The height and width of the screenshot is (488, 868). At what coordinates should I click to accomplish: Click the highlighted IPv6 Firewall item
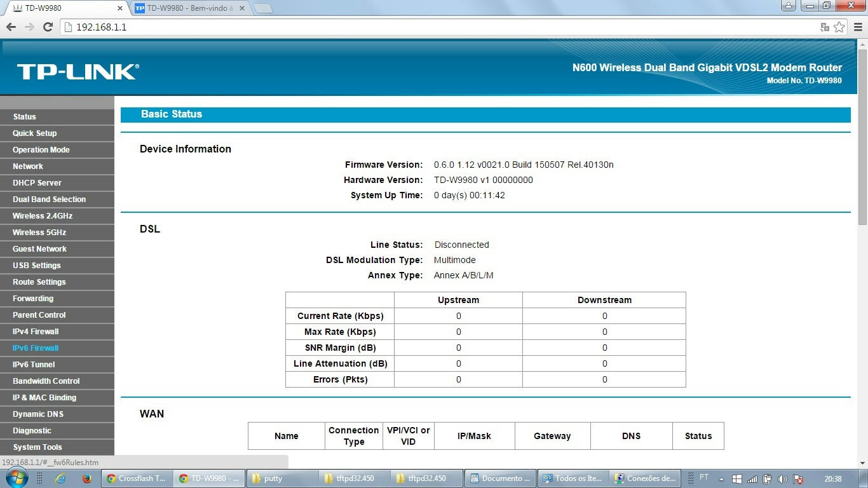click(x=57, y=348)
